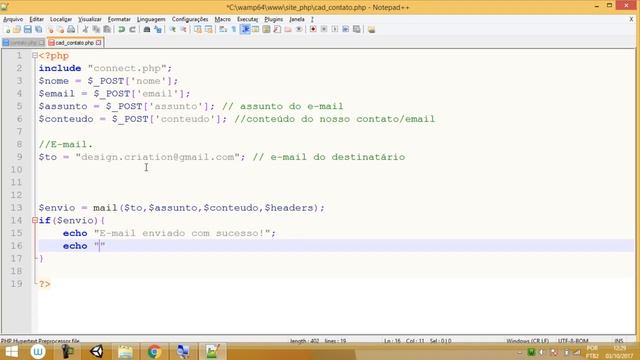Toggle Show All Characters paragraph icon
Image resolution: width=640 pixels, height=360 pixels.
(x=234, y=29)
